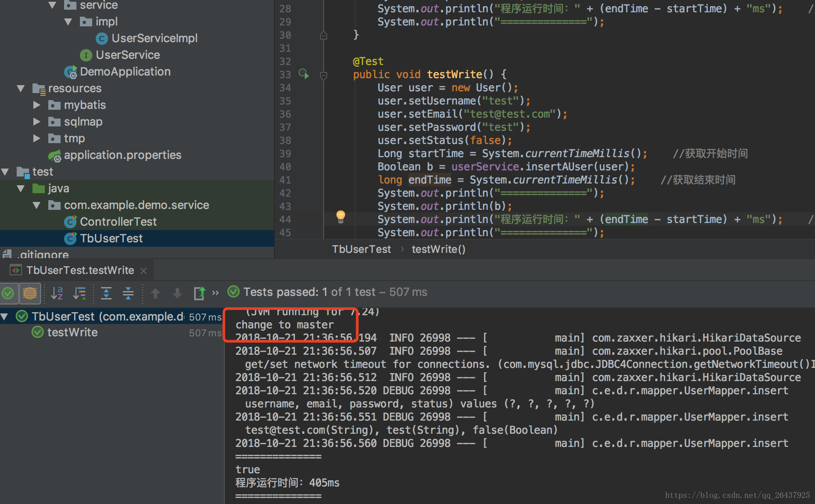Click line number 33 in gutter

[285, 75]
